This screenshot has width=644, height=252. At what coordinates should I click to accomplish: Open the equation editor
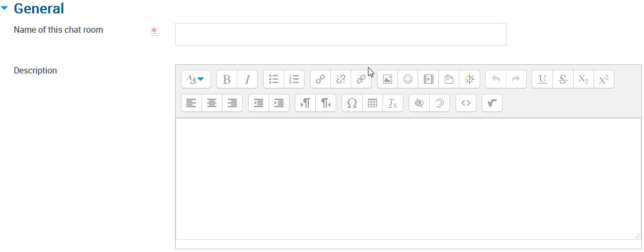coord(492,103)
